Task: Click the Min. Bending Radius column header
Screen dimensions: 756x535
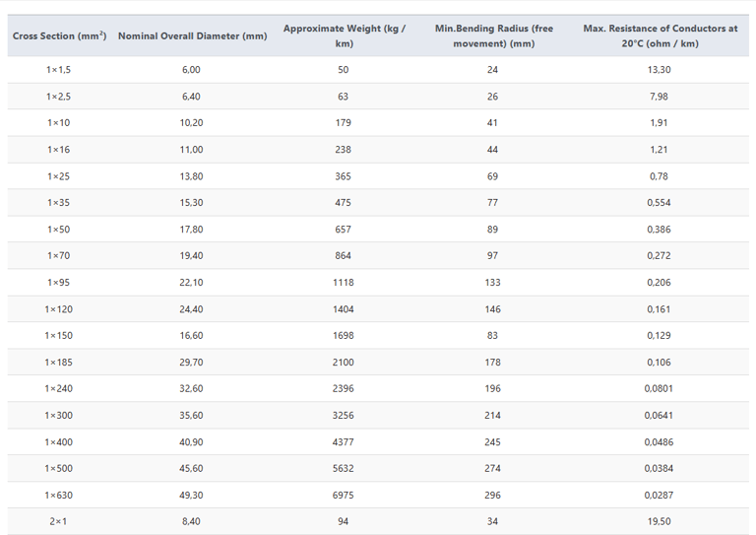Action: pos(493,36)
